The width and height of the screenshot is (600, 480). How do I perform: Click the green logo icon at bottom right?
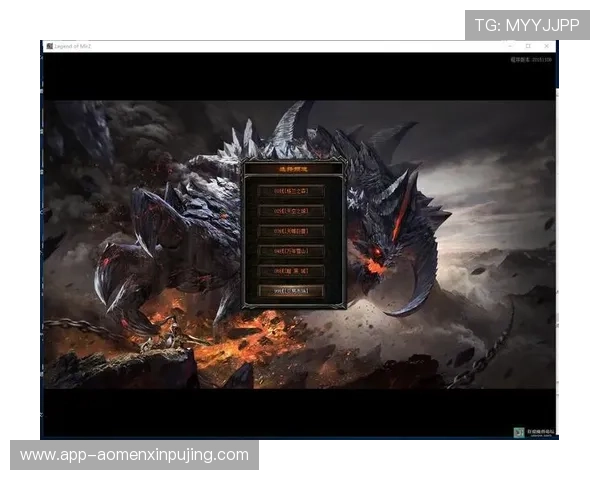tap(518, 432)
